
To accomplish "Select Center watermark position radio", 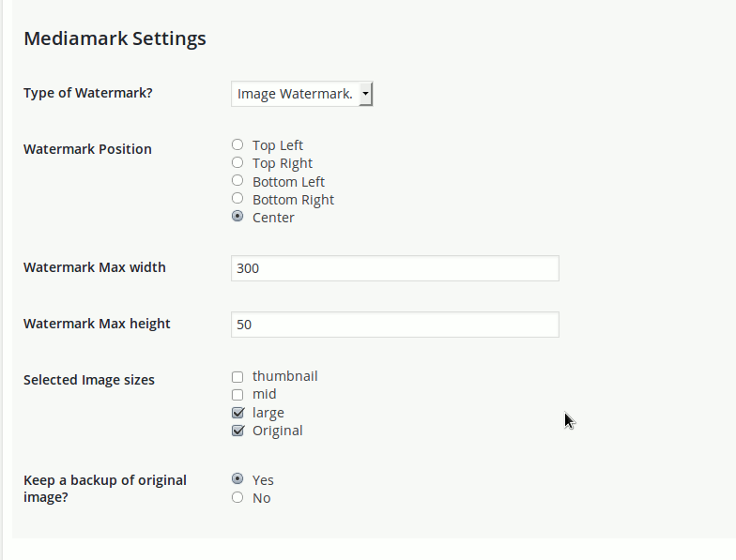I will (x=238, y=216).
